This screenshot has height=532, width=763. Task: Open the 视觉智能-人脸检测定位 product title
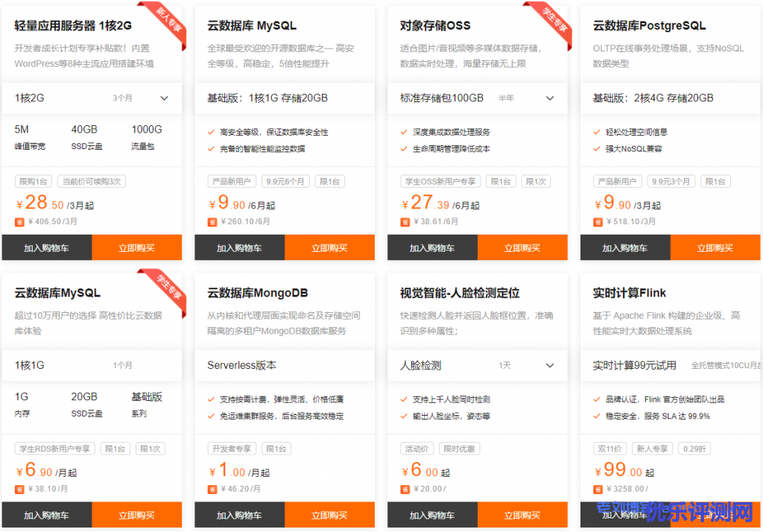point(460,293)
